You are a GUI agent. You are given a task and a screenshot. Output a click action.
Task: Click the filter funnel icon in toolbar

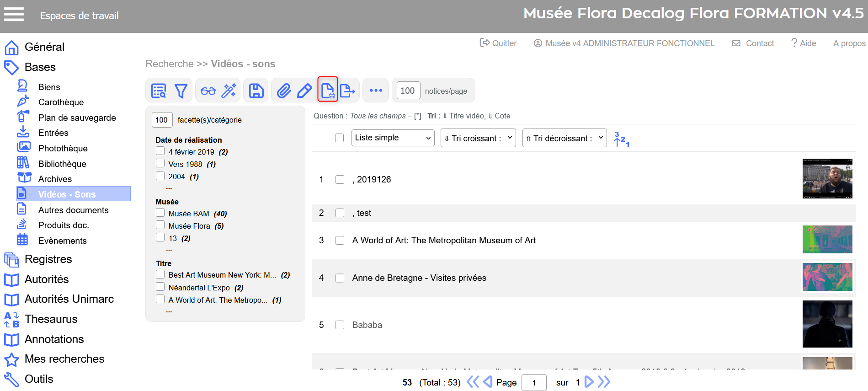(x=181, y=91)
